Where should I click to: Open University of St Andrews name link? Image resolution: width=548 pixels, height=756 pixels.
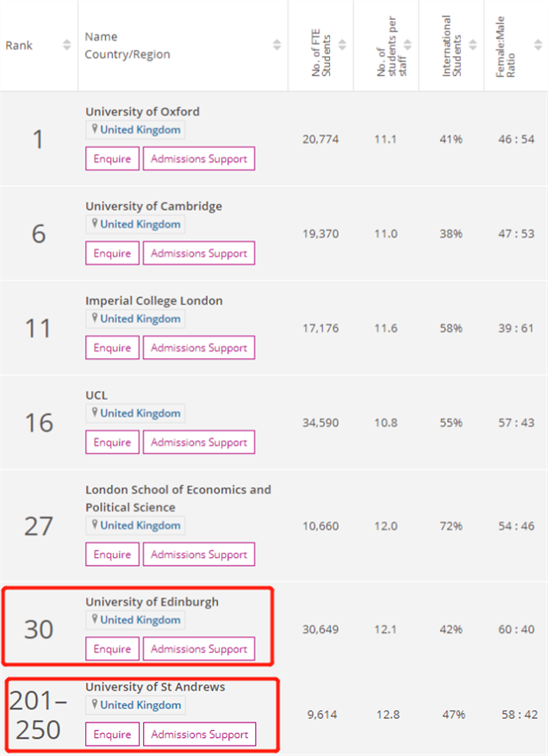[155, 686]
